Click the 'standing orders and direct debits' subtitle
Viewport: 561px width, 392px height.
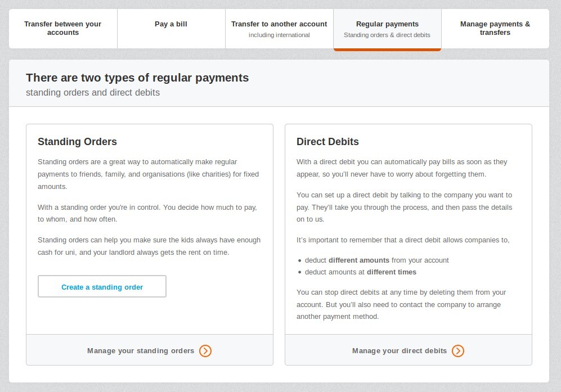point(93,93)
